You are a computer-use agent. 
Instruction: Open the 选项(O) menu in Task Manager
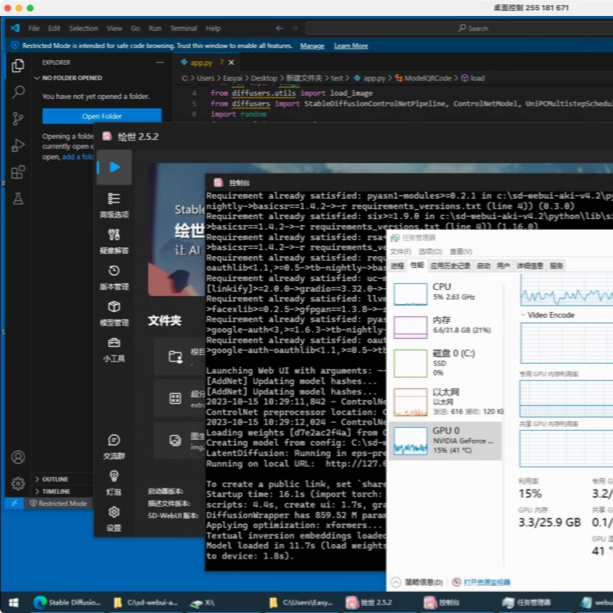430,251
